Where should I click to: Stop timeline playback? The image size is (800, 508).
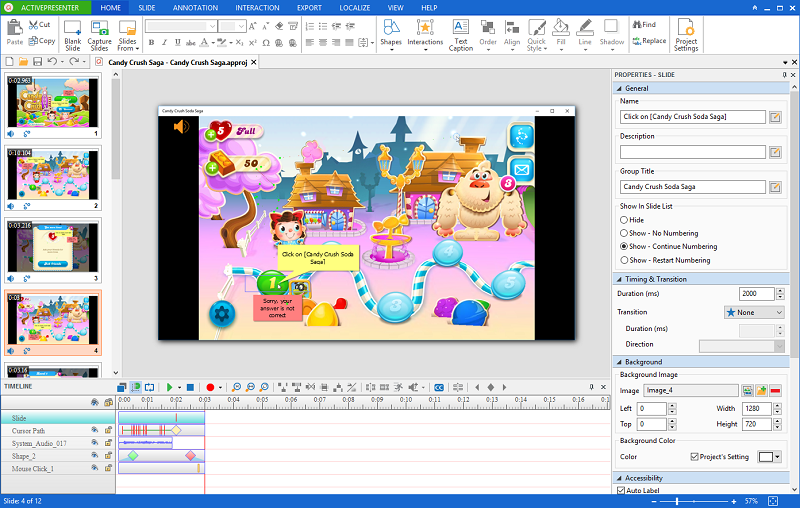tap(190, 388)
